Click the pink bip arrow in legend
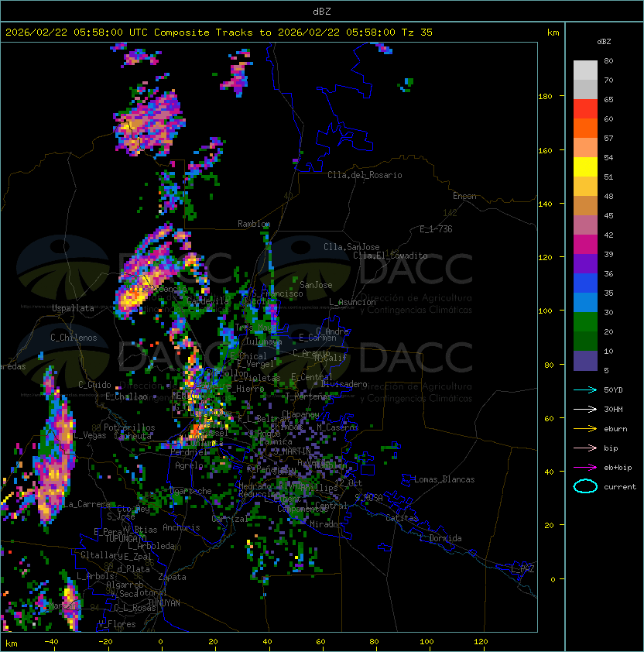644x652 pixels. click(x=585, y=448)
